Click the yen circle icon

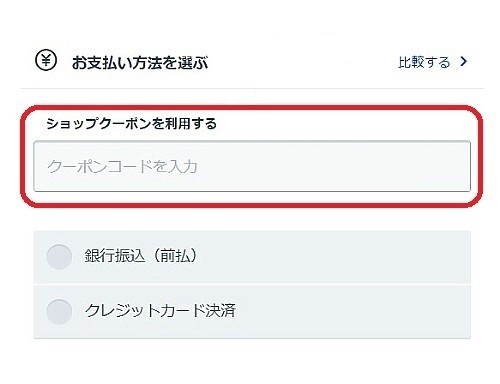(x=46, y=60)
